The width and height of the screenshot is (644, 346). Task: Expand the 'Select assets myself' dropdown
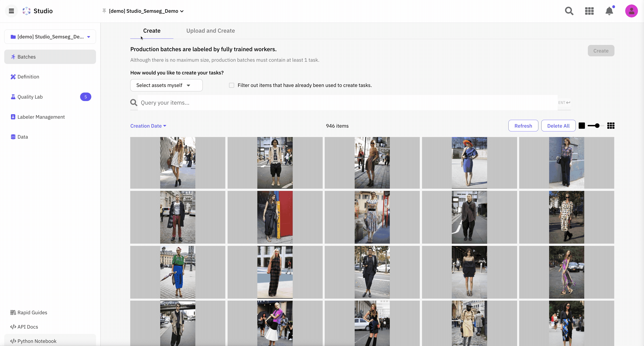(x=166, y=85)
